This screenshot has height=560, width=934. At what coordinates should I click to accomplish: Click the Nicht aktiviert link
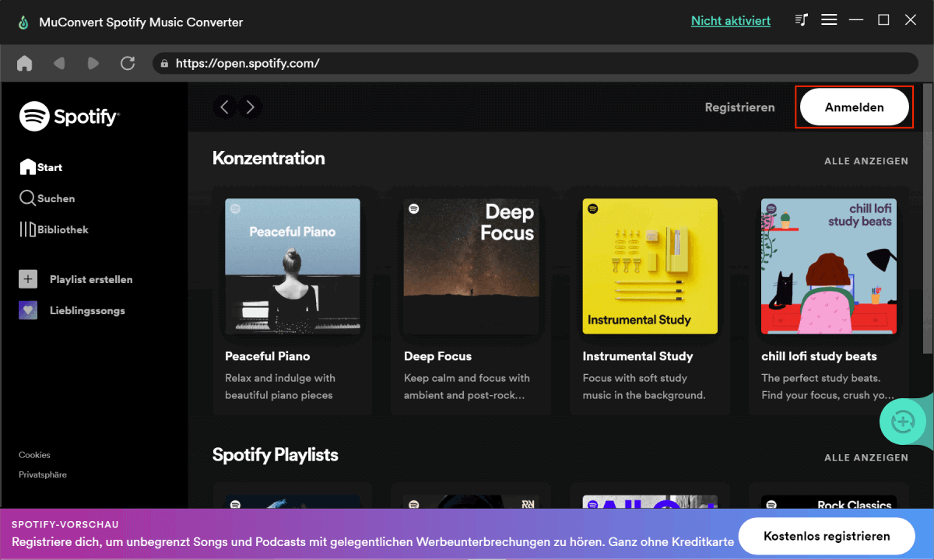click(x=731, y=21)
